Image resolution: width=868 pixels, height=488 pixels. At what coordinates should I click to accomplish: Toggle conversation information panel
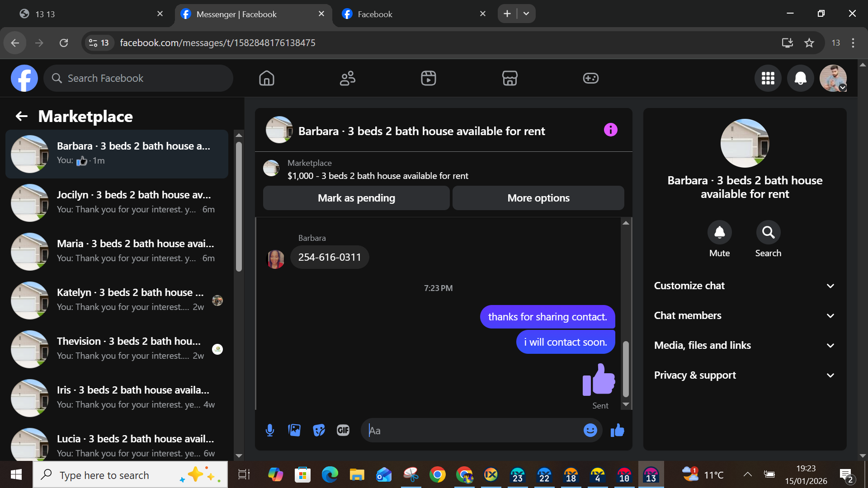coord(610,130)
